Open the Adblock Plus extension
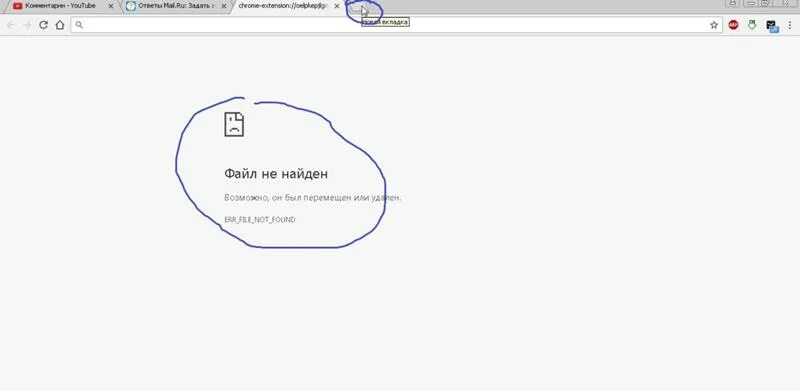The height and width of the screenshot is (391, 800). (x=733, y=25)
